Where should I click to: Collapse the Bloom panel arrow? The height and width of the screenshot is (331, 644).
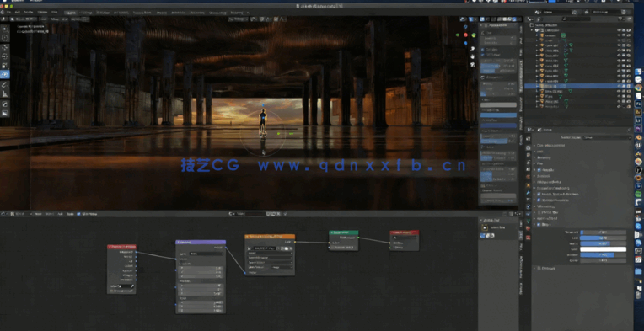pyautogui.click(x=534, y=224)
